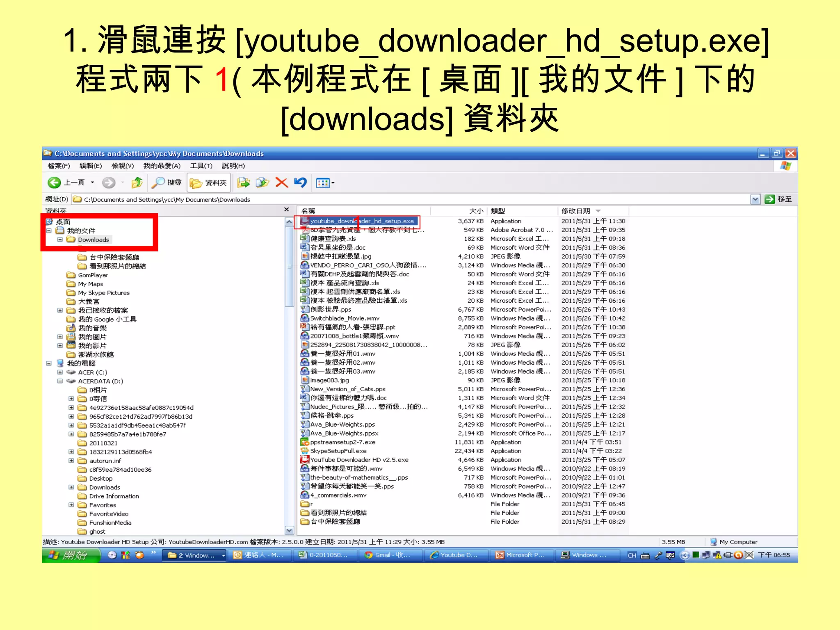Screen dimensions: 840x630
Task: Switch to Microsoft P... taskbar button
Action: pos(523,555)
